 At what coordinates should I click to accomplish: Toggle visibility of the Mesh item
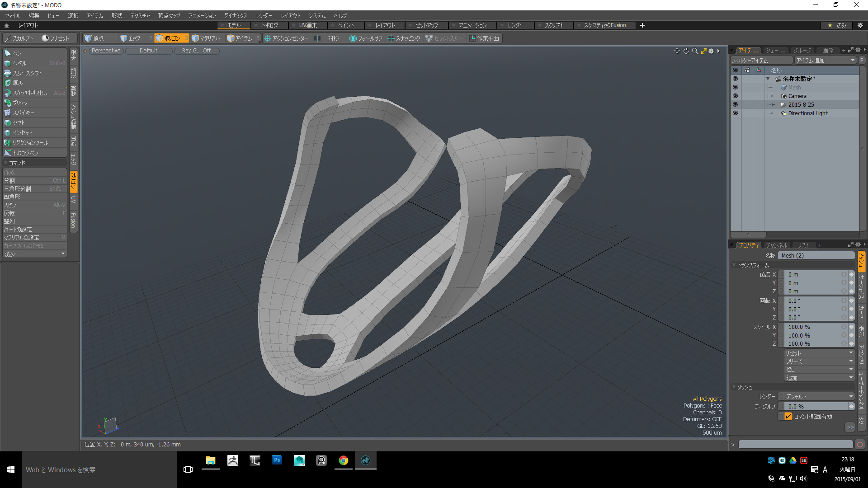point(735,87)
